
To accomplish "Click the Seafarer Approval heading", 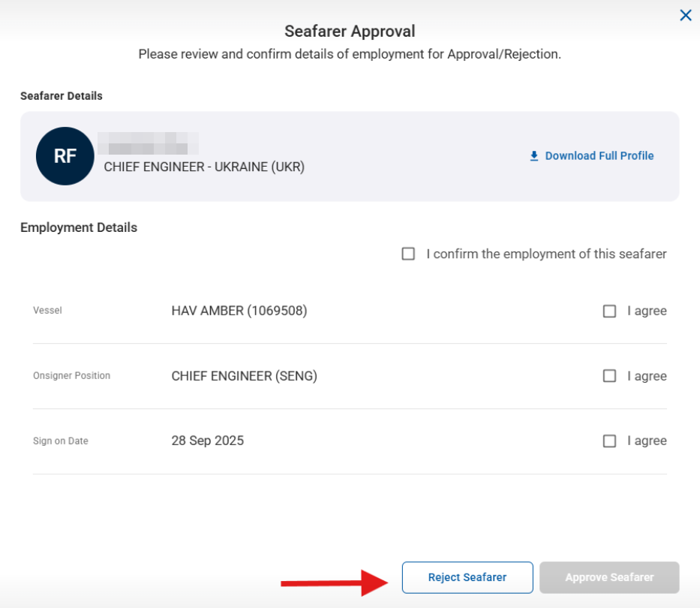I will [x=350, y=32].
